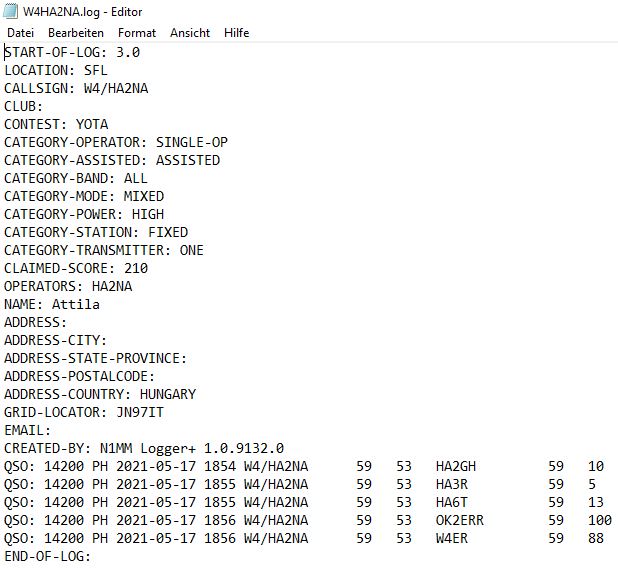The image size is (618, 570).
Task: Open the Bearbeiten menu
Action: point(76,33)
